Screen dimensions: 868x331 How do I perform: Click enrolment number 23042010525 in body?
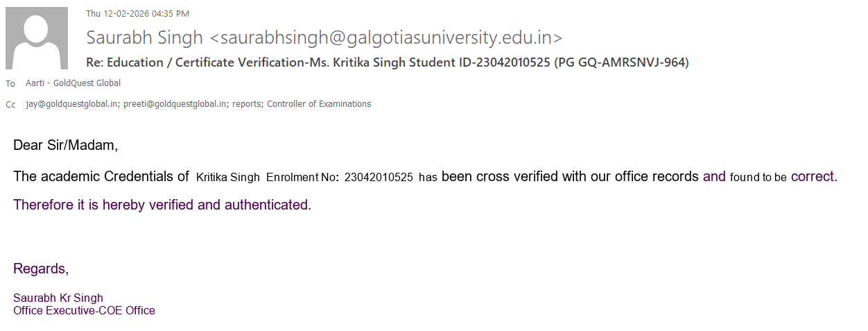(379, 177)
